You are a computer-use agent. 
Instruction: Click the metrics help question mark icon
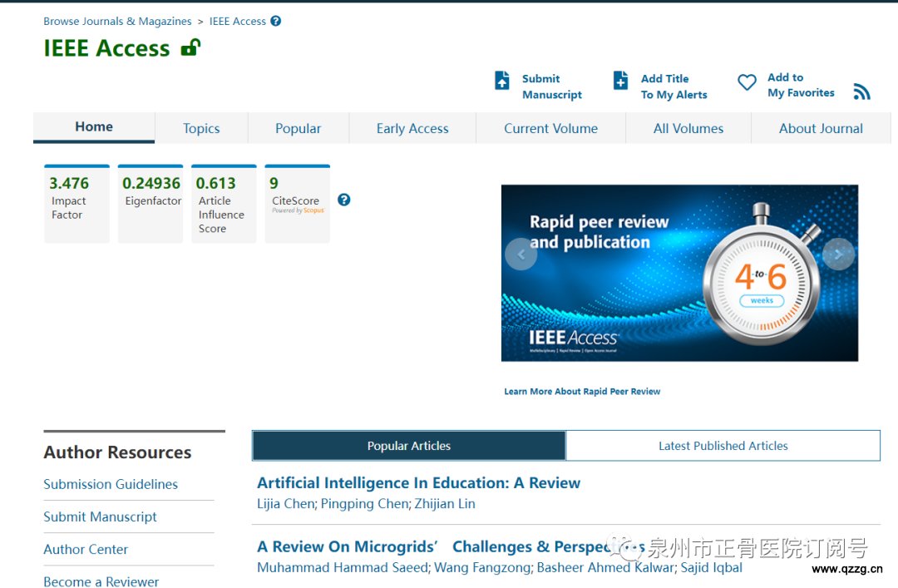(x=343, y=200)
